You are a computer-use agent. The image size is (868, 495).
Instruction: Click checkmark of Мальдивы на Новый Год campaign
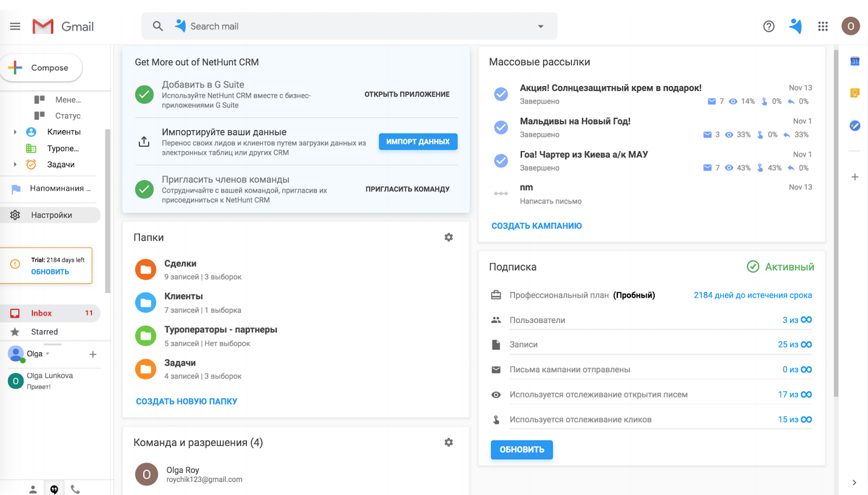pos(501,128)
